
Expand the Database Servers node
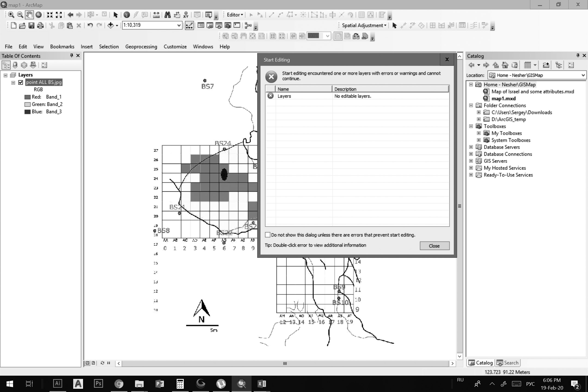[471, 147]
